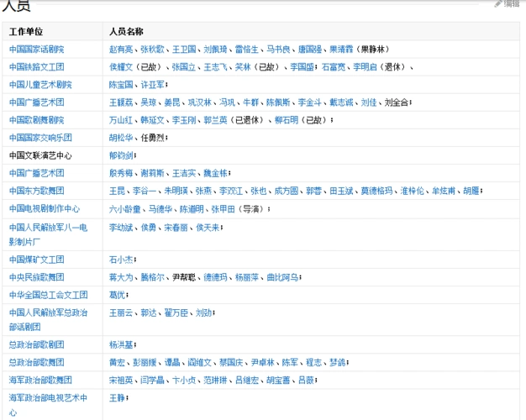The image size is (526, 420).
Task: Open the 腾格尔 link
Action: pos(152,277)
